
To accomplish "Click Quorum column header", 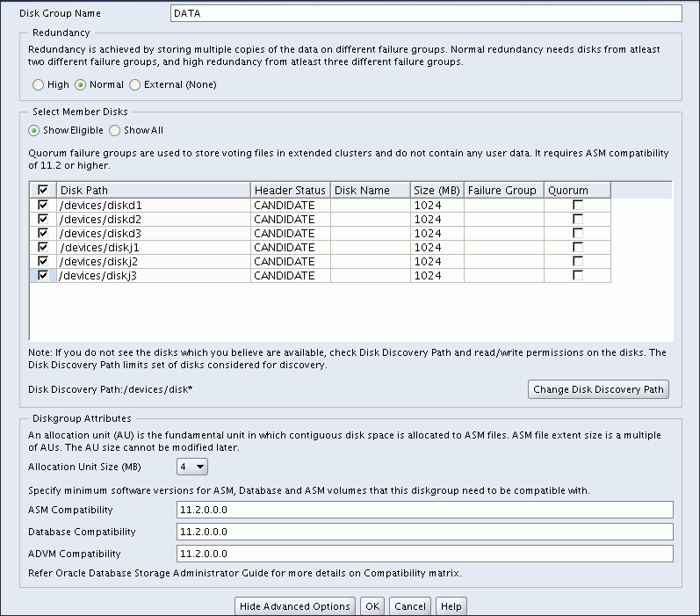I will coord(577,191).
